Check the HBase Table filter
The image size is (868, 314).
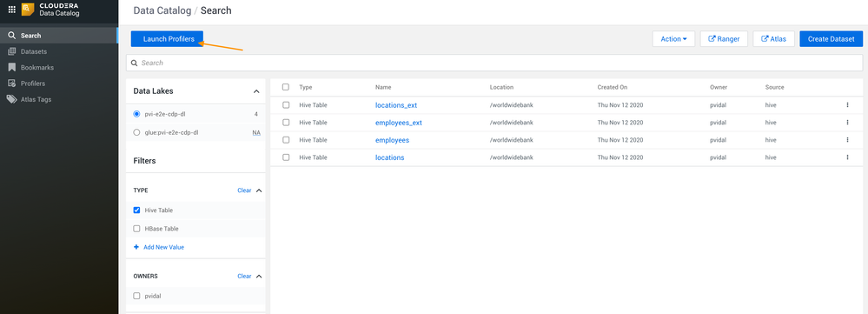tap(136, 228)
